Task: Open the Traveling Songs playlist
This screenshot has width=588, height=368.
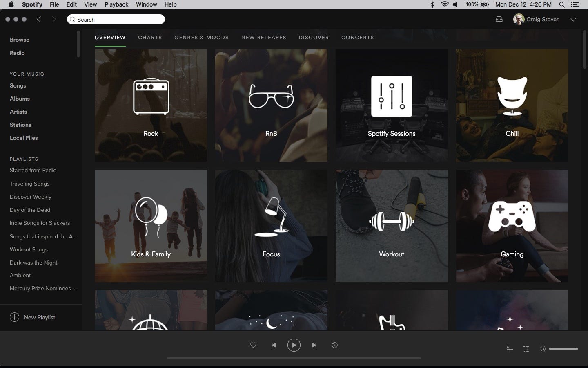Action: point(29,184)
